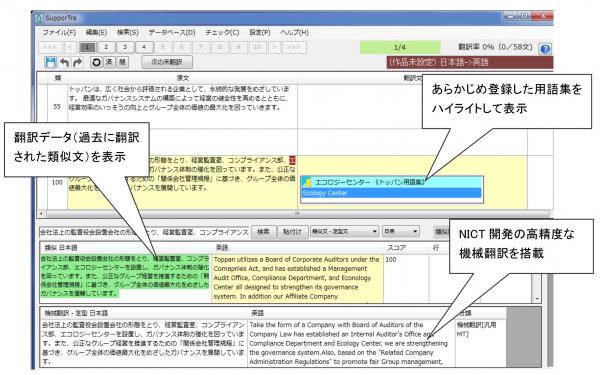
Task: Click the horizontal scrollbar of the main grid
Action: pyautogui.click(x=297, y=214)
